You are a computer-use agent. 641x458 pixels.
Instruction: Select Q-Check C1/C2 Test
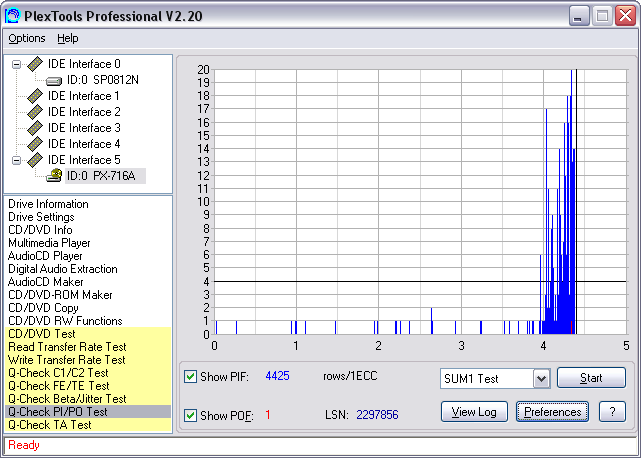[x=88, y=373]
